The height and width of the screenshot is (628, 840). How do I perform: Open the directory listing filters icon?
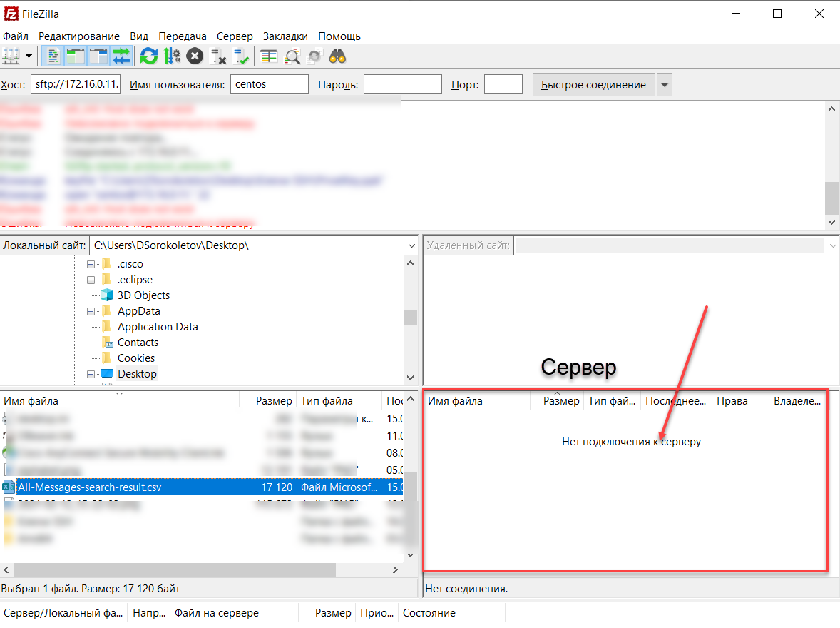coord(269,56)
